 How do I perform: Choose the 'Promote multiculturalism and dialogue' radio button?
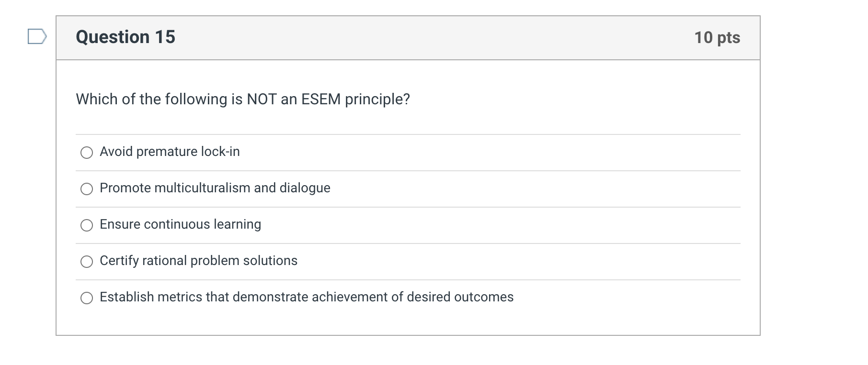(87, 189)
